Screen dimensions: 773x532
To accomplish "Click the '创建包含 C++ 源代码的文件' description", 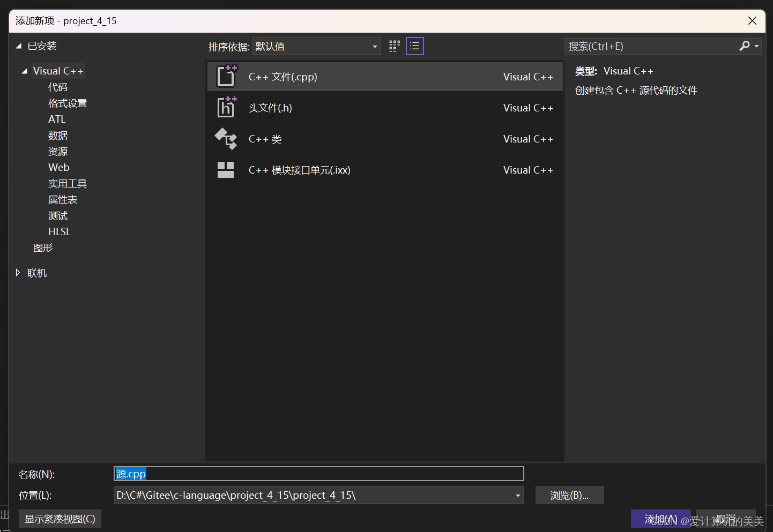I will click(x=636, y=90).
